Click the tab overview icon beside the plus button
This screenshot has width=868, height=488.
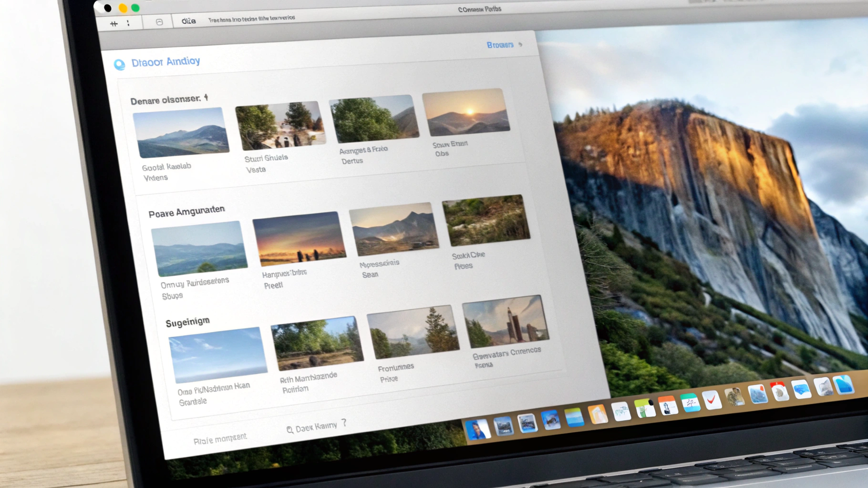click(128, 22)
